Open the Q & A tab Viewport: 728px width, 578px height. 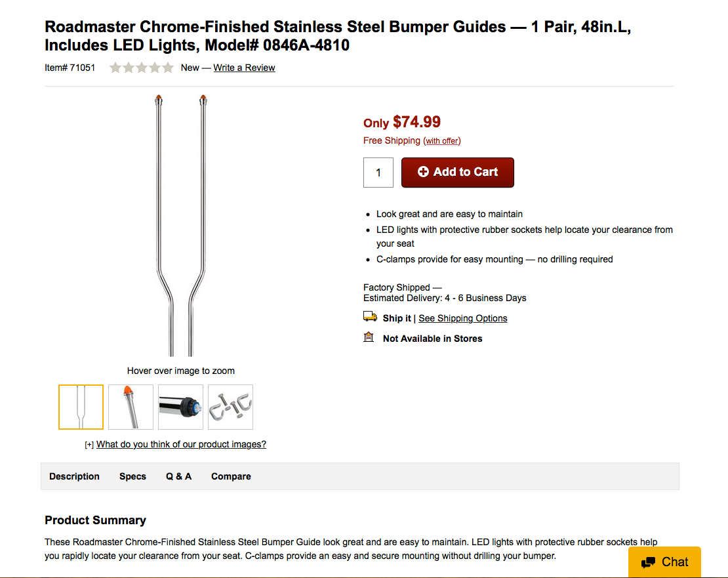(179, 476)
